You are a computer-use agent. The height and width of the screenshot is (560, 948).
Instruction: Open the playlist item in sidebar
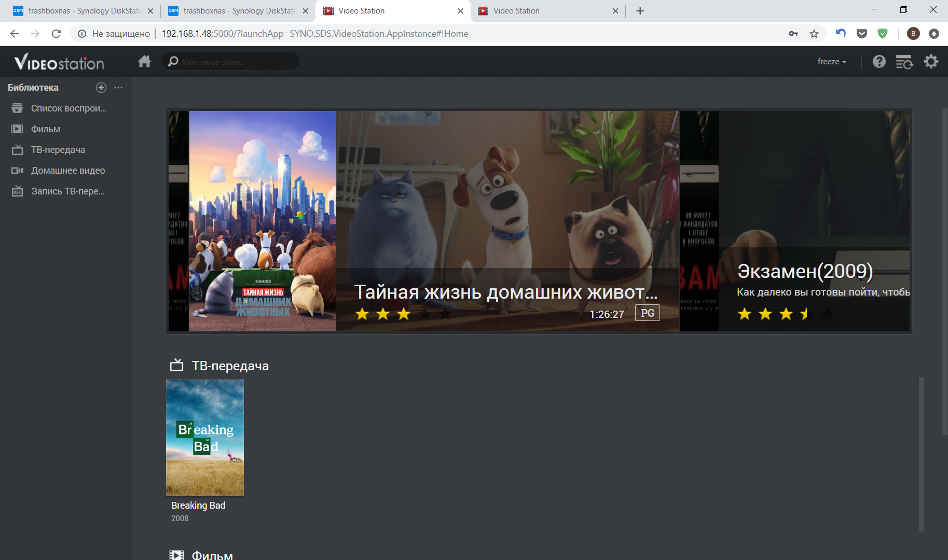65,108
